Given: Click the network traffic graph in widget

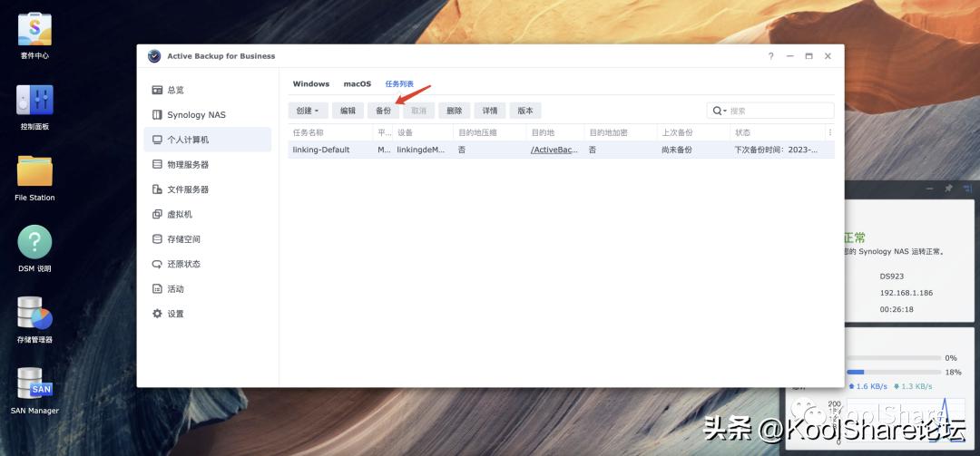Looking at the screenshot, I should (906, 422).
